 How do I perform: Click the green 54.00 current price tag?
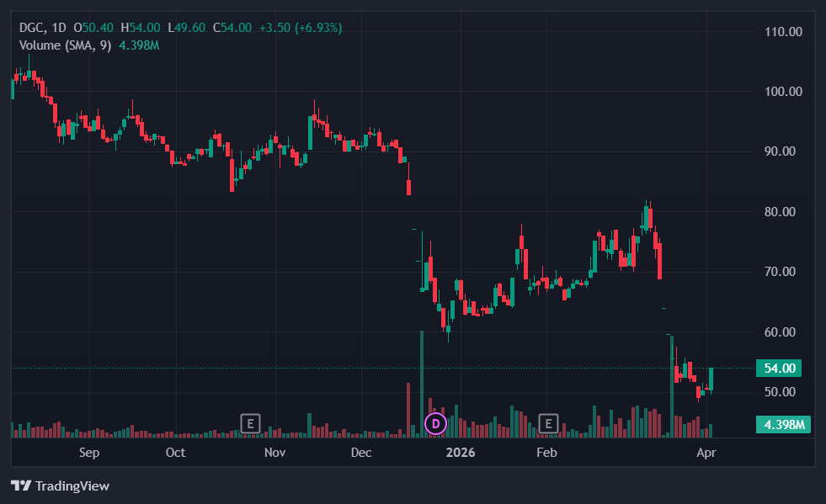point(778,369)
